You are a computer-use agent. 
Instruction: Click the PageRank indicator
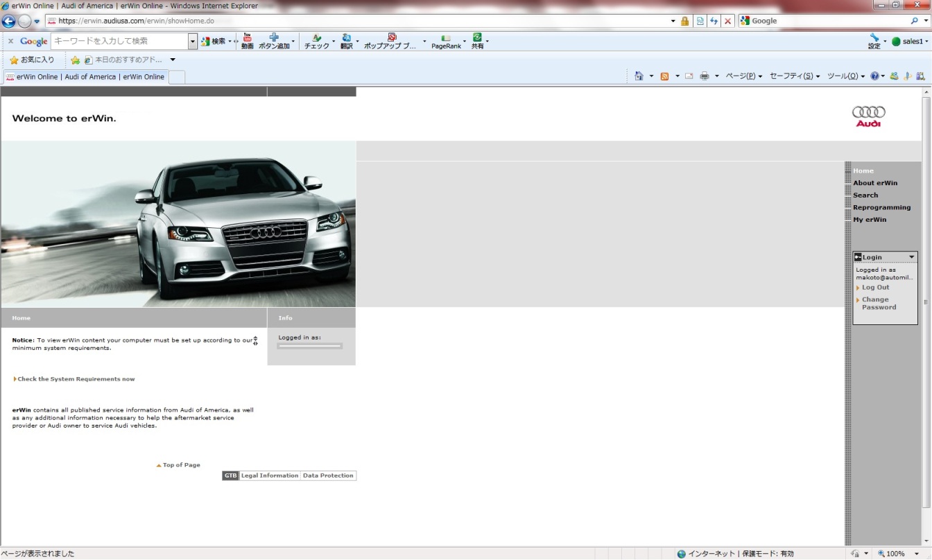click(446, 42)
